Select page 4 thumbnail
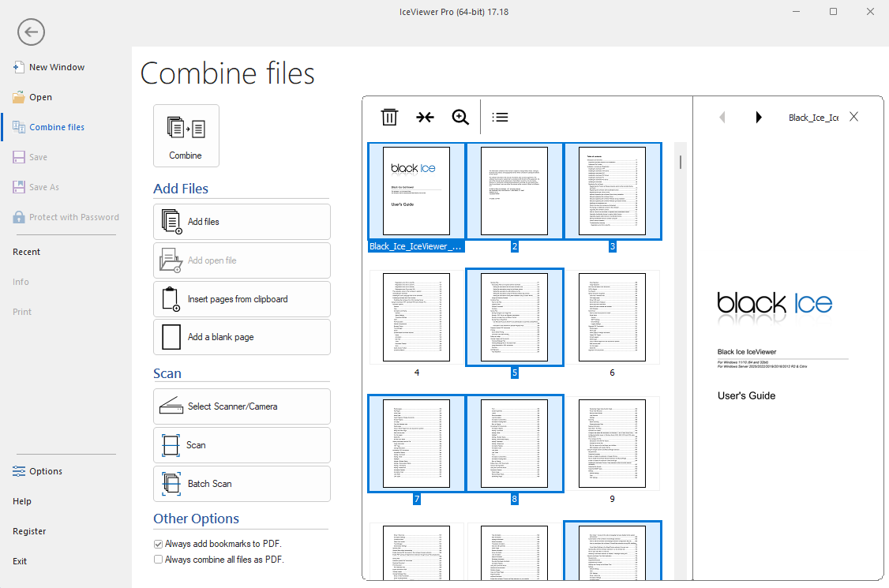The image size is (889, 588). [x=416, y=317]
